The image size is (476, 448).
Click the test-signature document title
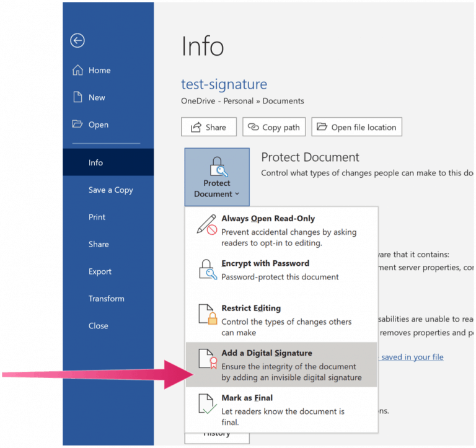coord(224,84)
